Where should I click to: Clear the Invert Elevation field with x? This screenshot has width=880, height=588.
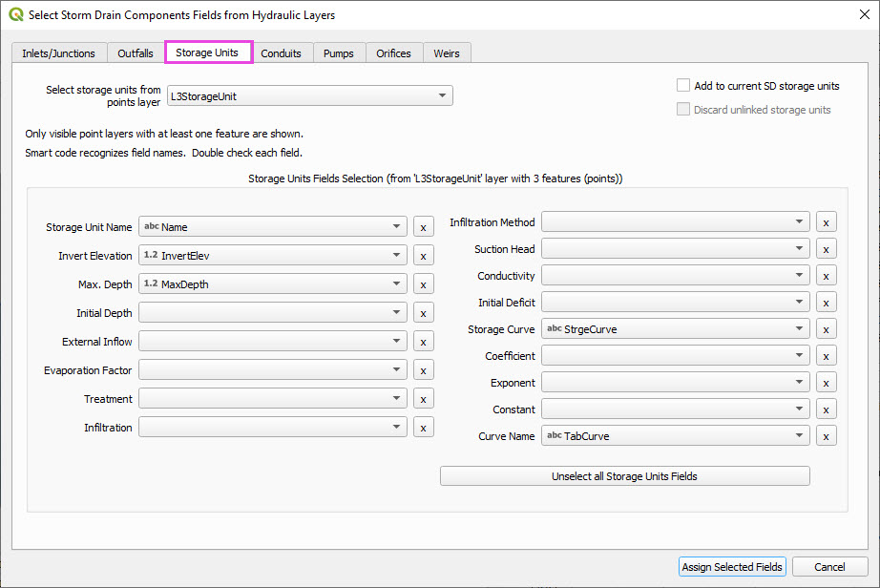(423, 256)
